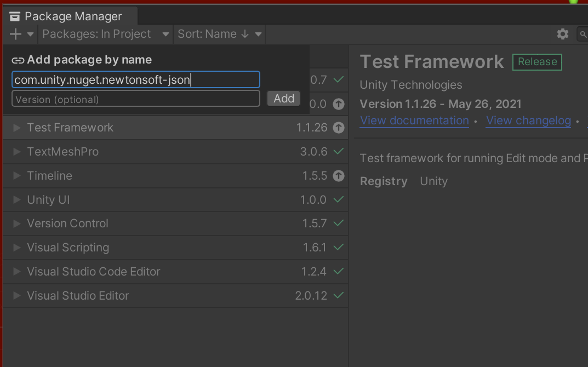Image resolution: width=588 pixels, height=367 pixels.
Task: Click the Version 1.1.26 - May 26, 2021 text
Action: pos(441,104)
